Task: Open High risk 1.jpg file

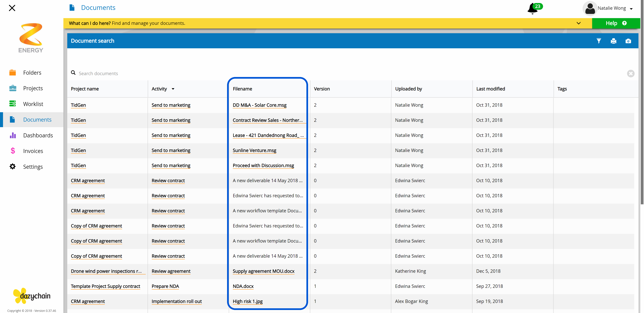Action: [x=248, y=301]
